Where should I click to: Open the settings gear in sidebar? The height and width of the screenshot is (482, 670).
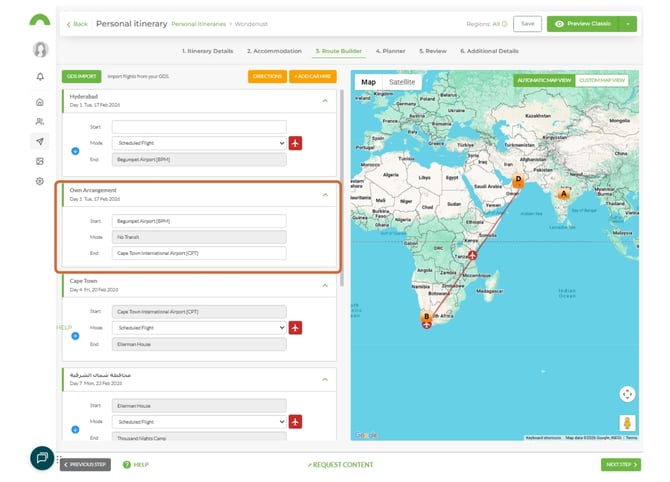[x=40, y=181]
